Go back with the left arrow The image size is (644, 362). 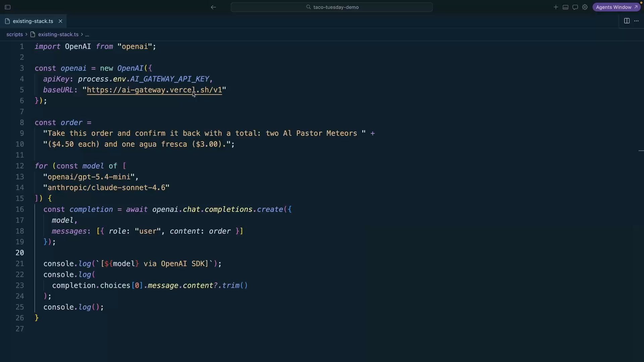point(213,7)
